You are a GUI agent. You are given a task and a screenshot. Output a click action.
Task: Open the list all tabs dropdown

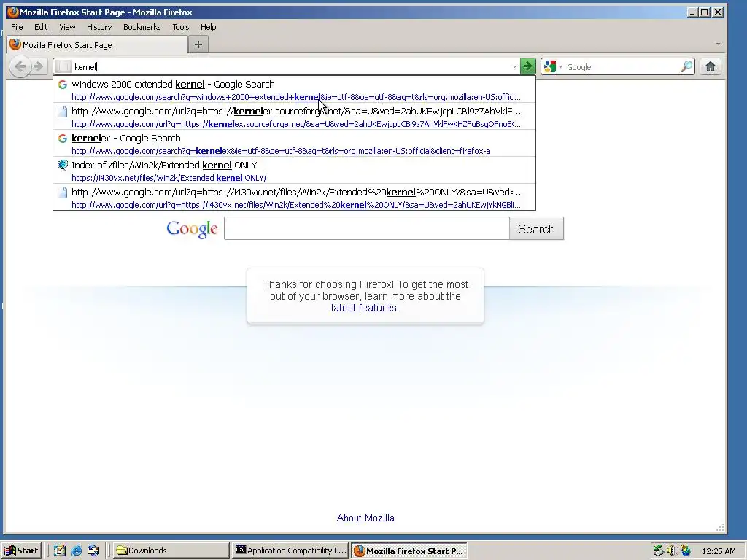(x=718, y=44)
